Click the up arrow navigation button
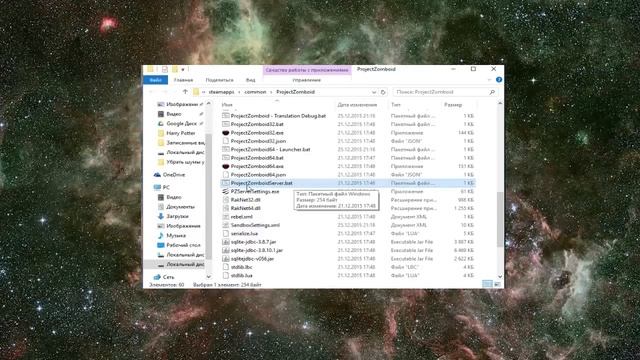This screenshot has width=640, height=360. 185,92
